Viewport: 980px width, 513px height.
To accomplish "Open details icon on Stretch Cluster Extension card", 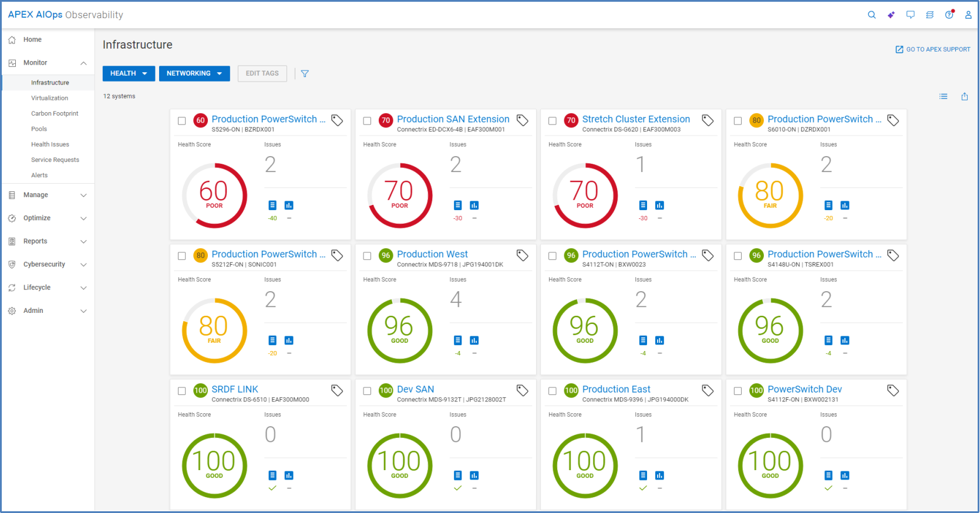I will [x=643, y=205].
